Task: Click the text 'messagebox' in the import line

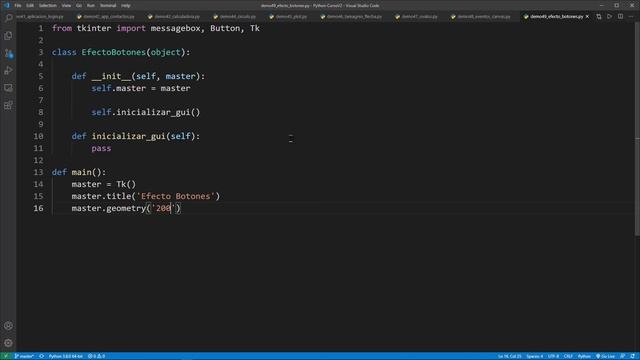Action: [176, 29]
